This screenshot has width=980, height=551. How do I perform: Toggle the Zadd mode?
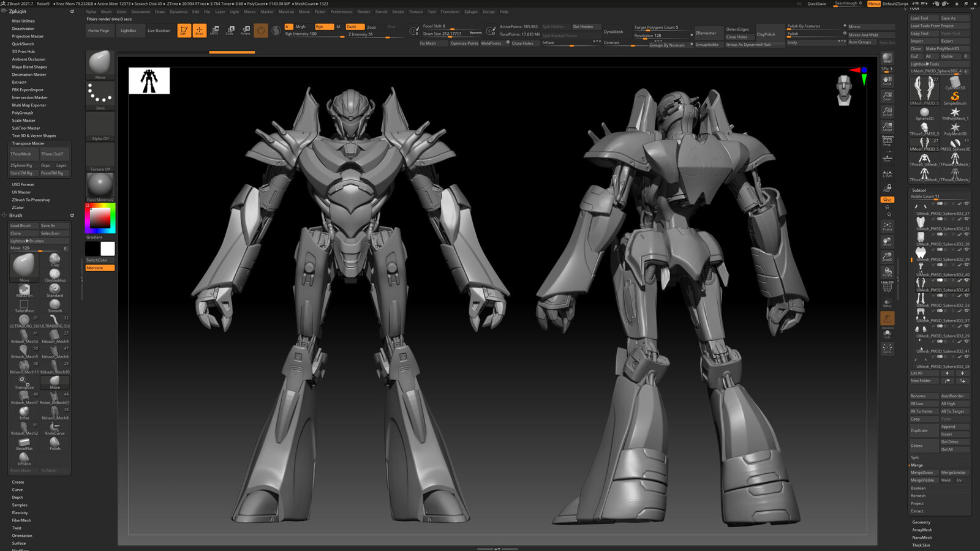(355, 27)
